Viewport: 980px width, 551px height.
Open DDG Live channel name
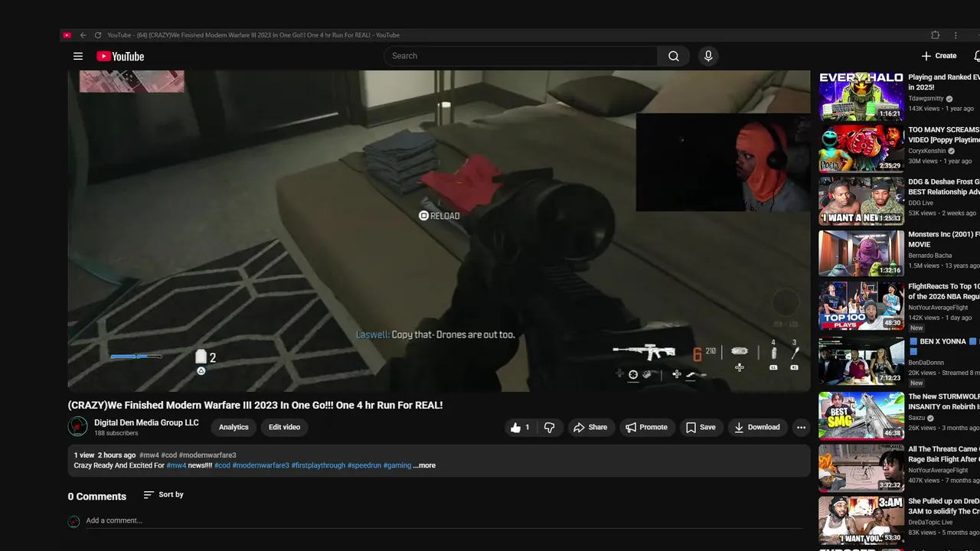coord(921,203)
